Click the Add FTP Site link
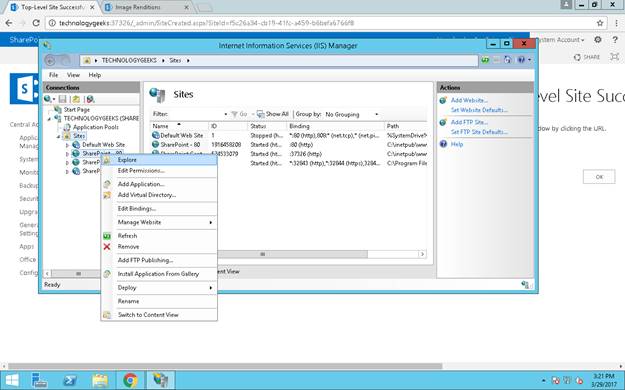The width and height of the screenshot is (625, 390). [469, 122]
